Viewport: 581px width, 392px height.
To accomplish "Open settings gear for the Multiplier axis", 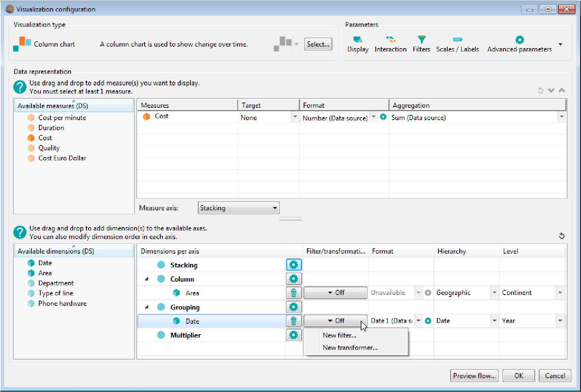I will [x=293, y=335].
